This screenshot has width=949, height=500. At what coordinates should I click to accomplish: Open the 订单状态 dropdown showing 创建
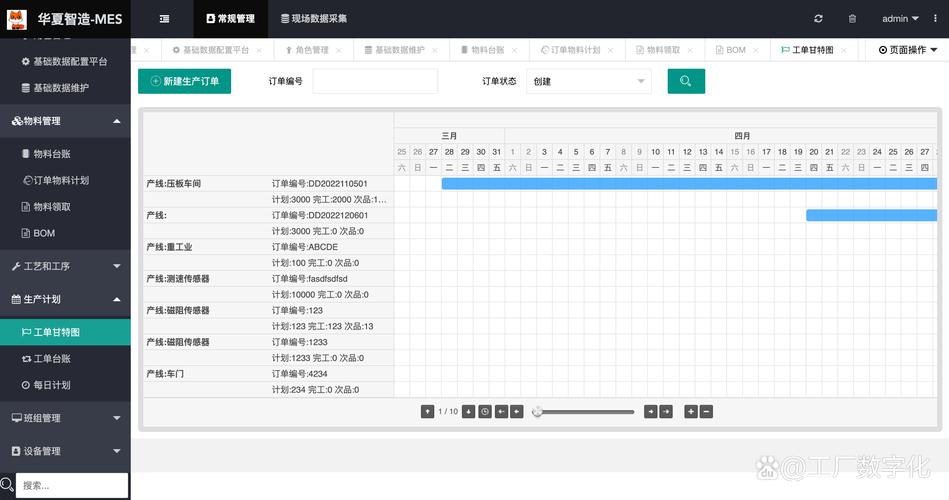click(589, 81)
